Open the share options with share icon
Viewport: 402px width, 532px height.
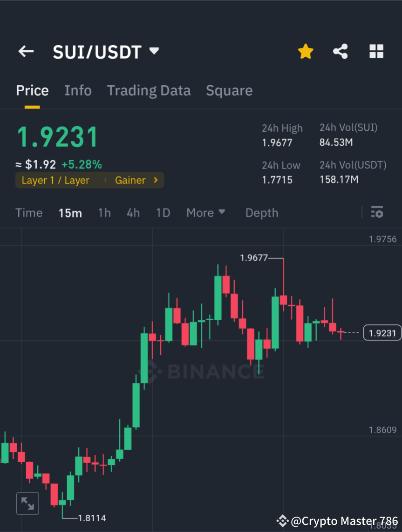pyautogui.click(x=341, y=51)
